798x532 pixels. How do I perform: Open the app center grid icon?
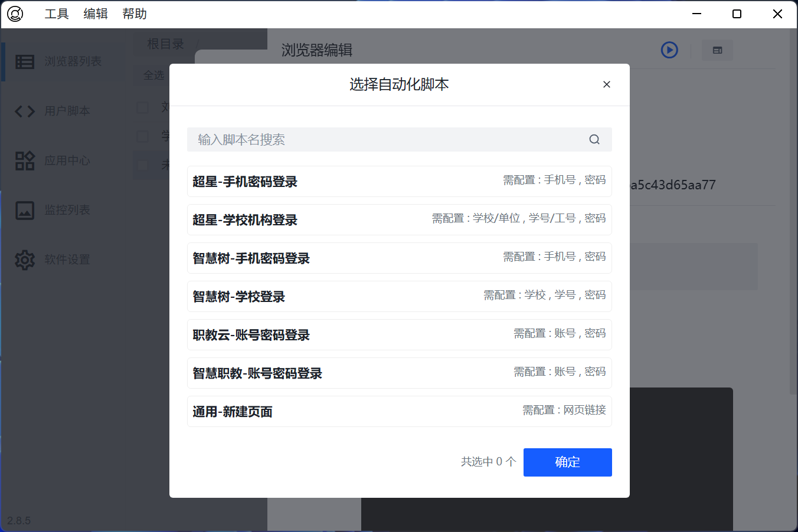(25, 160)
